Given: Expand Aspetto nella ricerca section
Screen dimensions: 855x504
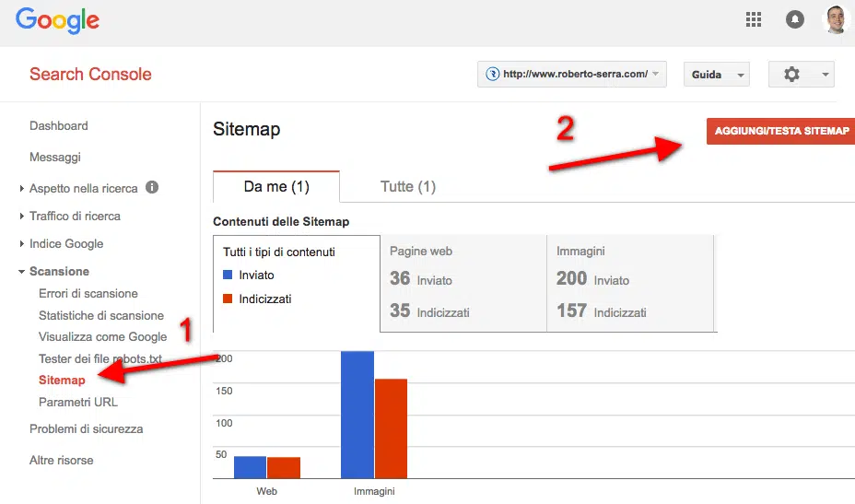Looking at the screenshot, I should pyautogui.click(x=21, y=188).
